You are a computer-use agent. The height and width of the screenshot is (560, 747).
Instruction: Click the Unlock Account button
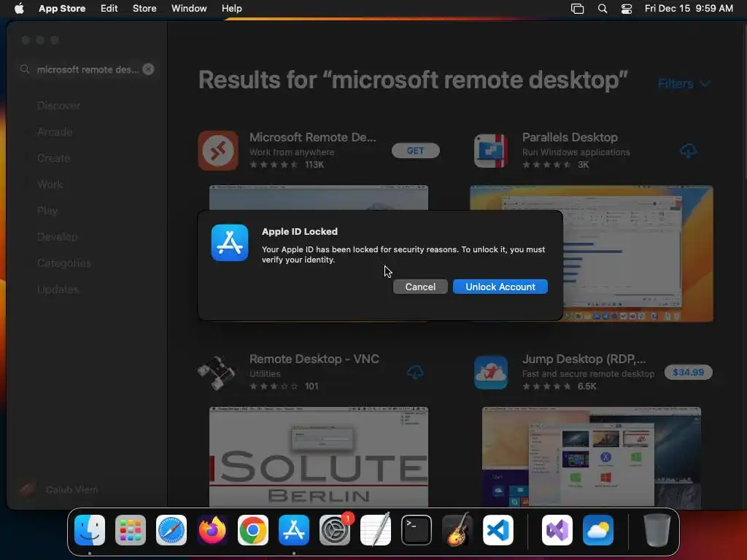point(500,287)
